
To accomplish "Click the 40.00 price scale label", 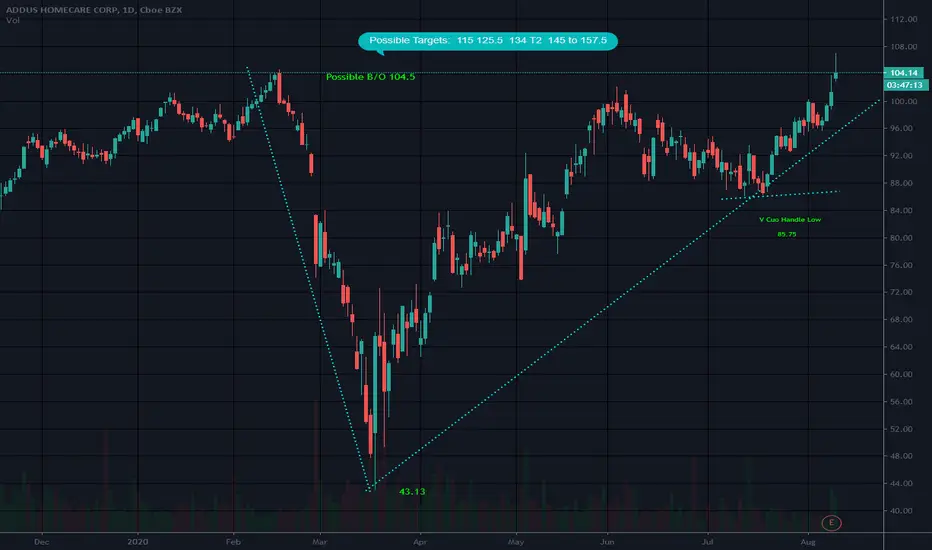I will (903, 511).
